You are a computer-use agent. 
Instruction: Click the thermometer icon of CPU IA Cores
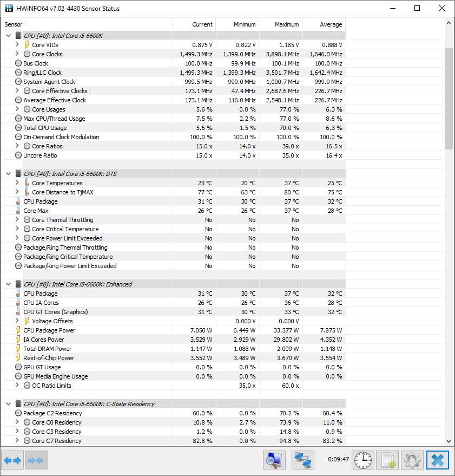[x=18, y=303]
